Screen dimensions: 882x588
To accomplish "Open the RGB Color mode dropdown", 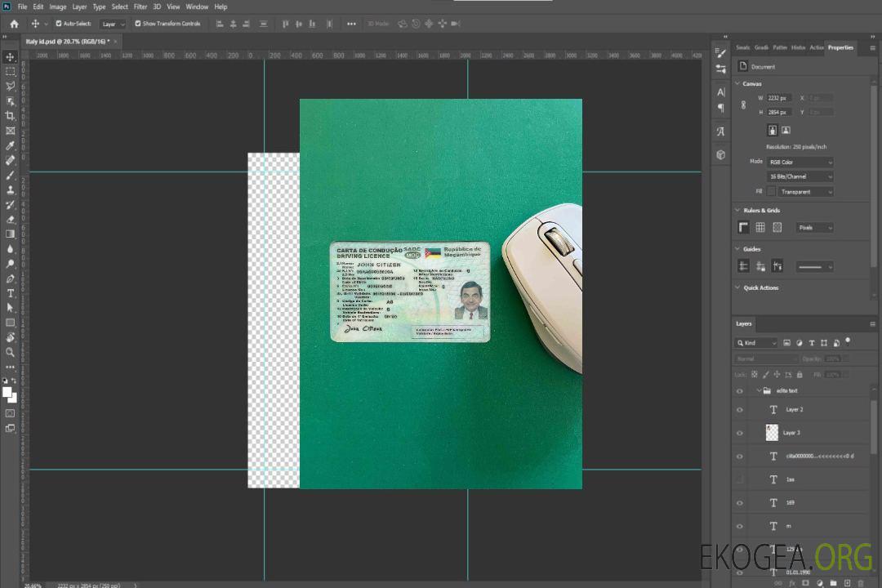I will [800, 163].
